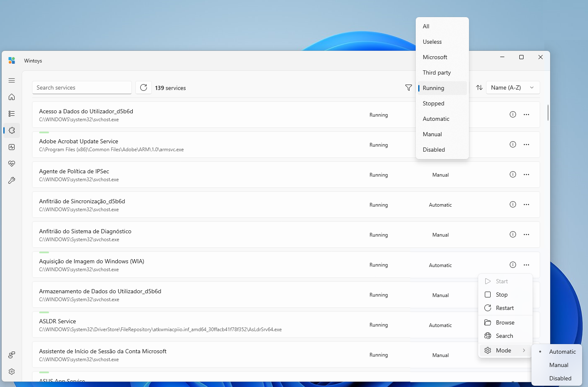This screenshot has height=387, width=588.
Task: Open more options for Anfitrião de Sincronização
Action: click(526, 205)
